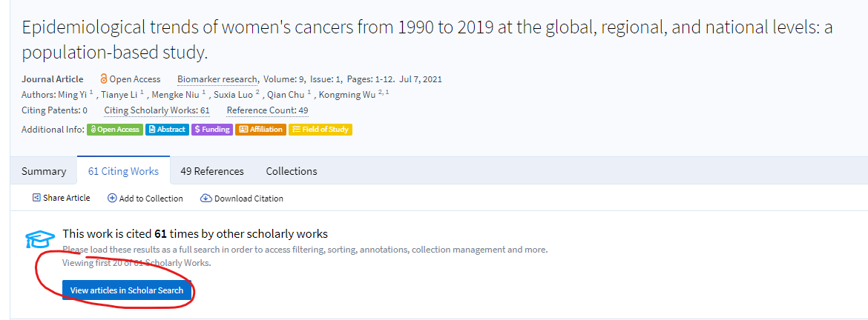Click author name Ming Yi

[71, 95]
